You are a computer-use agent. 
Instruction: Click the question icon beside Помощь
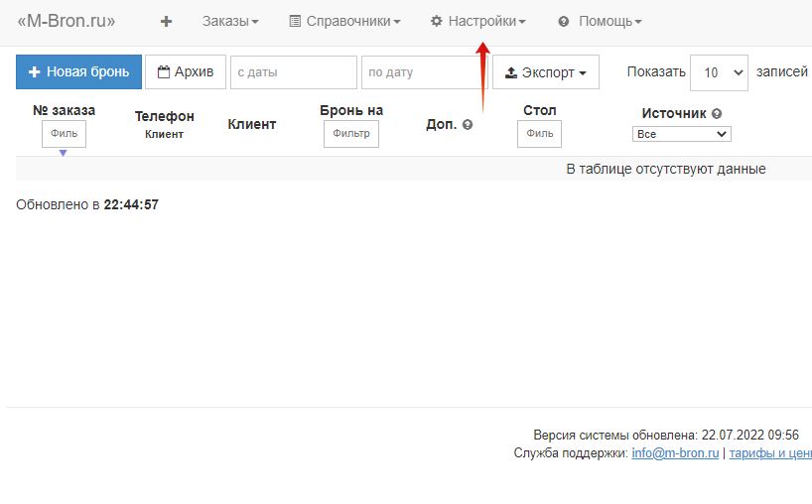tap(564, 22)
